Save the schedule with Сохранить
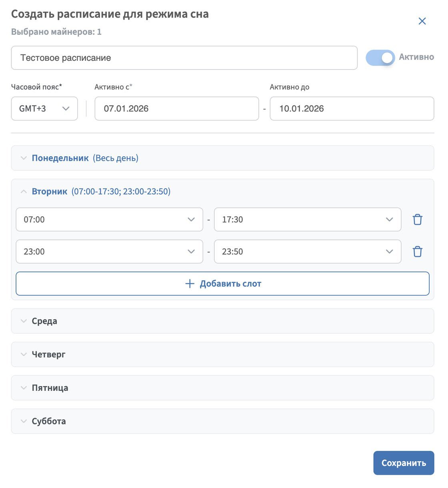This screenshot has width=448, height=488. (403, 463)
